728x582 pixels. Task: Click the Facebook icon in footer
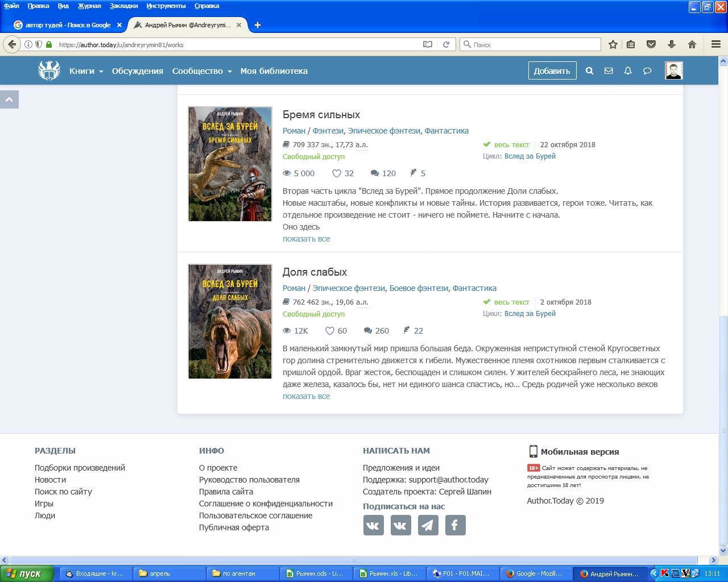click(455, 525)
